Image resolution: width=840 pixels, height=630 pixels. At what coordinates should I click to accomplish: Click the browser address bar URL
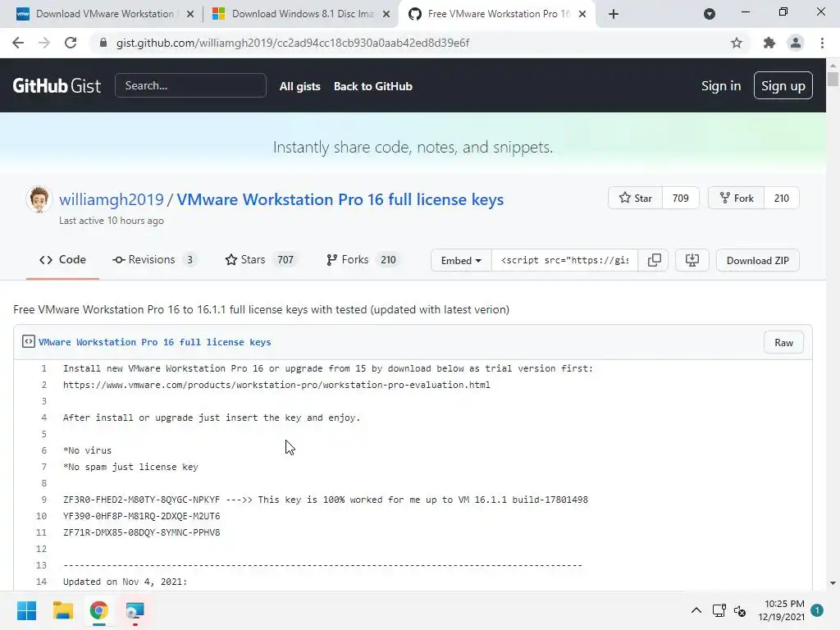(293, 43)
